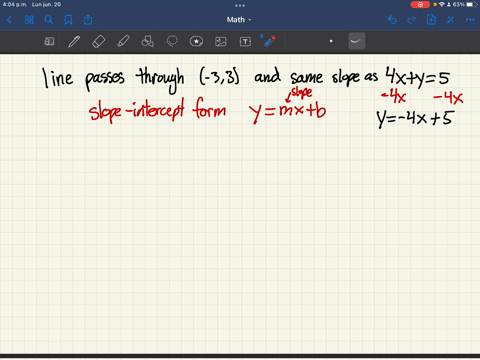Select the Image insert tool

tap(221, 42)
